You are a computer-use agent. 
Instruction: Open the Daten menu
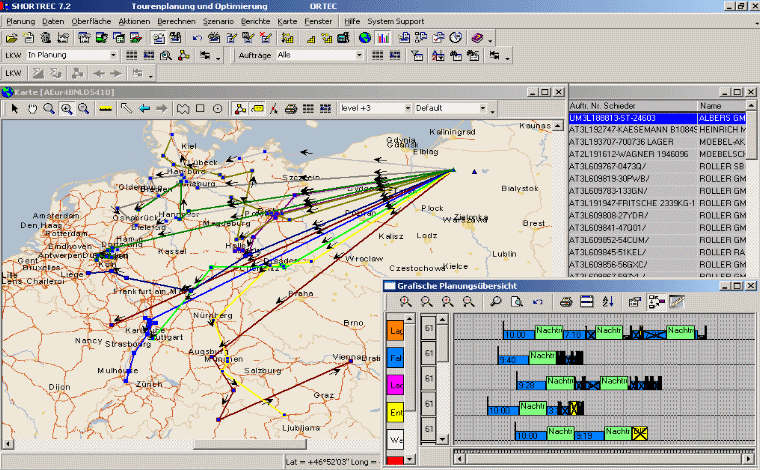tap(53, 21)
